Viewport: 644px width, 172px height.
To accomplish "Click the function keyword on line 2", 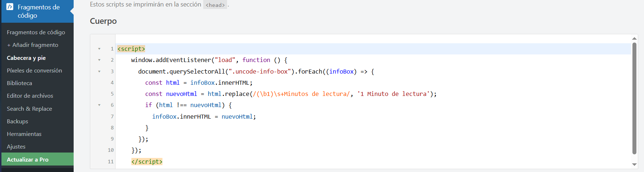I will pos(256,60).
